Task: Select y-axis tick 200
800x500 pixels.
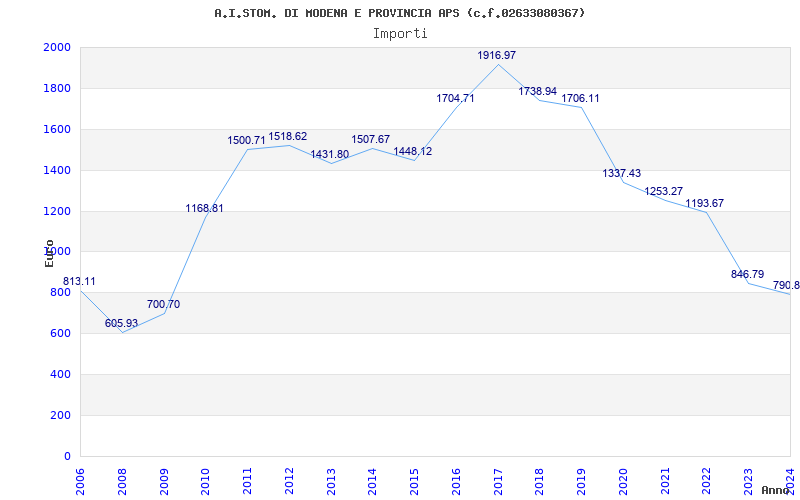Action: pyautogui.click(x=60, y=416)
